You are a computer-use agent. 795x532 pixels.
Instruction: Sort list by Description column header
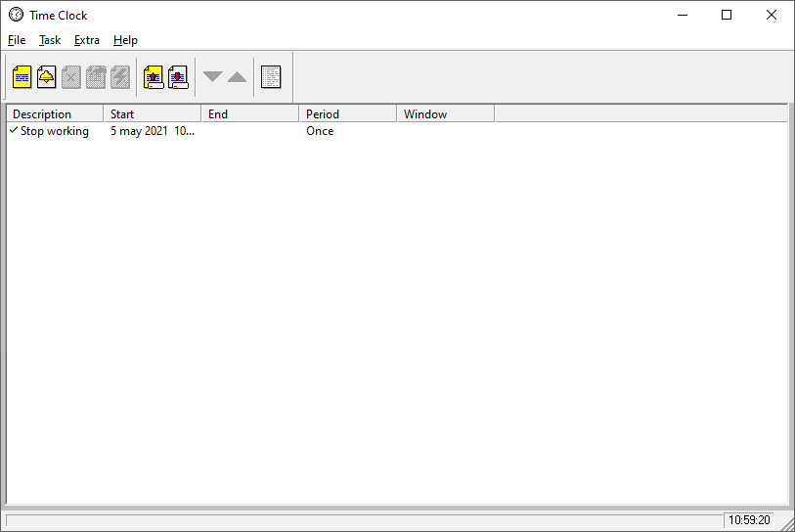point(55,114)
